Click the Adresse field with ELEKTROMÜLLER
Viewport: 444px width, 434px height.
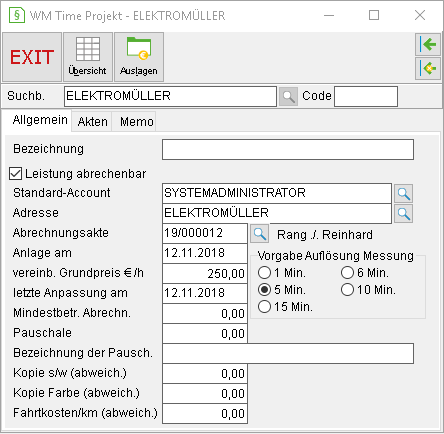point(277,213)
